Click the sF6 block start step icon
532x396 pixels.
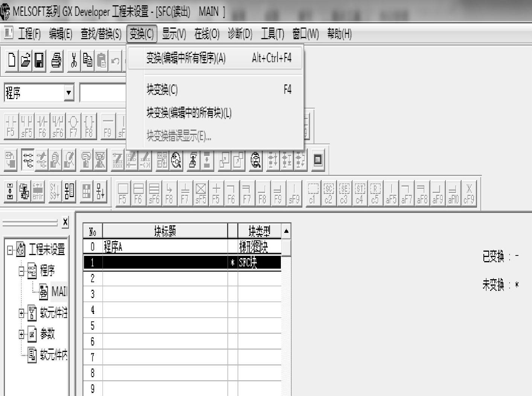[x=154, y=193]
